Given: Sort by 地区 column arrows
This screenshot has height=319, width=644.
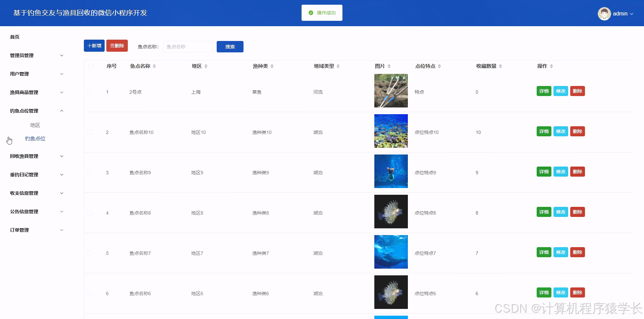Looking at the screenshot, I should pos(206,66).
